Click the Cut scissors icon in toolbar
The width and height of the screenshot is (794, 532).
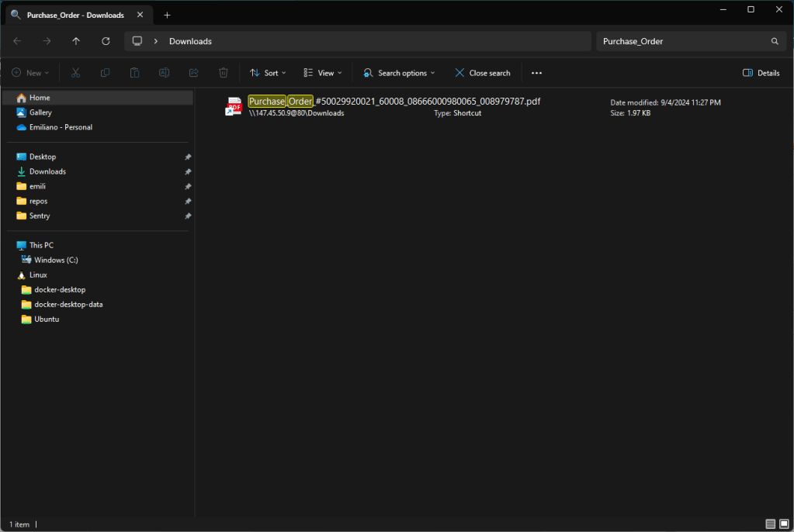click(75, 73)
